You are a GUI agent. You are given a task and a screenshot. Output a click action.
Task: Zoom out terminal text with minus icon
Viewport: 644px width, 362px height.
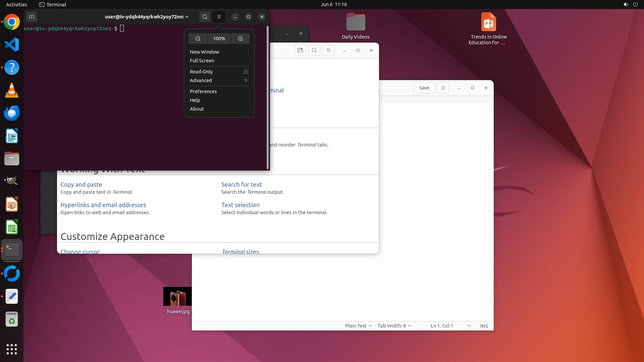click(x=198, y=39)
